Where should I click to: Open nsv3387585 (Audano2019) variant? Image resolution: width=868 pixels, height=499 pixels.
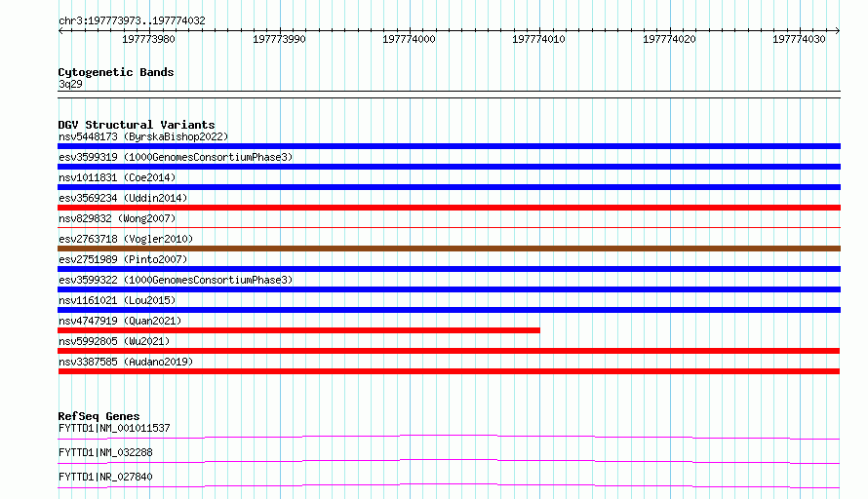click(126, 362)
